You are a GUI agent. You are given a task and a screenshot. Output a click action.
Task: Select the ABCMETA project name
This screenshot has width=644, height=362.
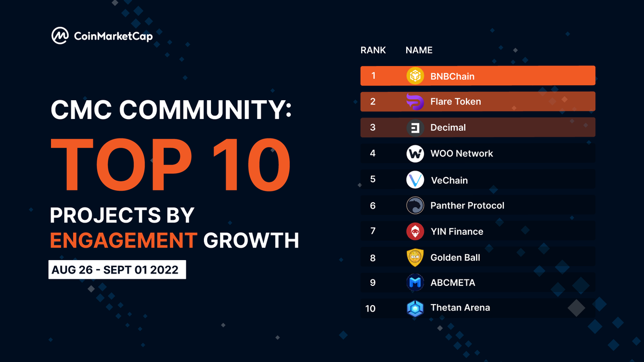[453, 283]
